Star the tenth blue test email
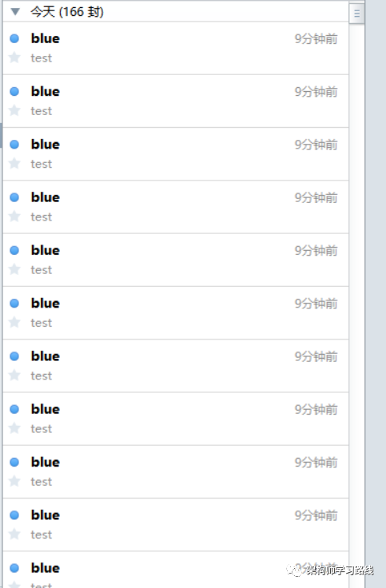 (14, 534)
